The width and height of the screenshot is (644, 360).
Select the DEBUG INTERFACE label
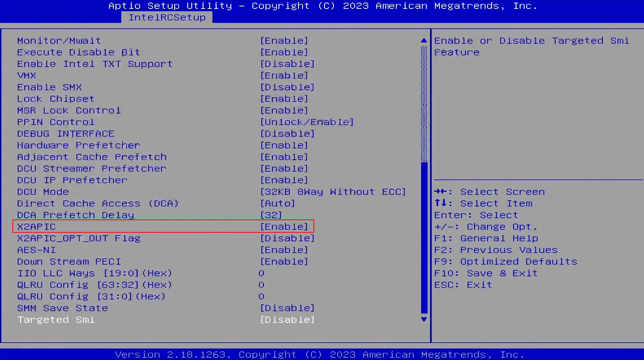tap(66, 134)
